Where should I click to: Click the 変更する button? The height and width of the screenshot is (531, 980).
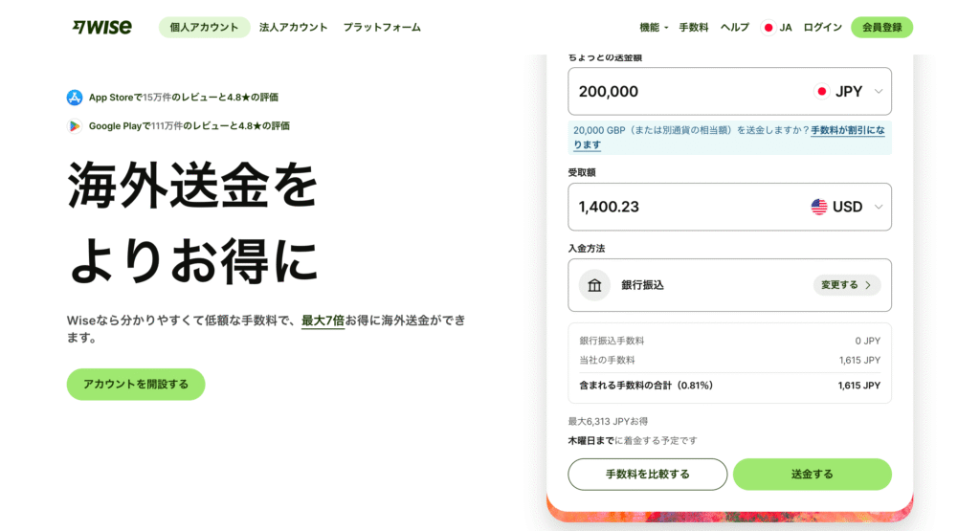[x=846, y=285]
